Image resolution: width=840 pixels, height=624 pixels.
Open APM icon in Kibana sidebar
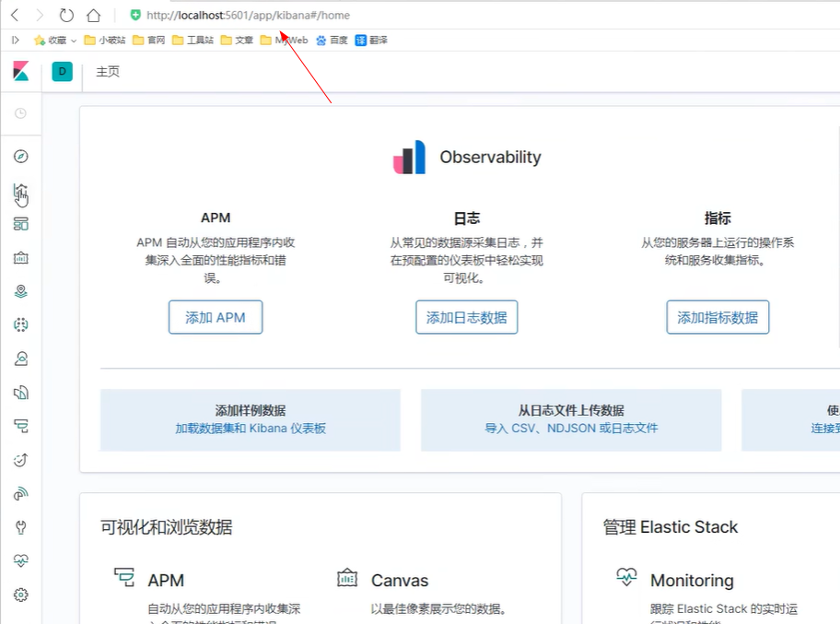coord(20,426)
